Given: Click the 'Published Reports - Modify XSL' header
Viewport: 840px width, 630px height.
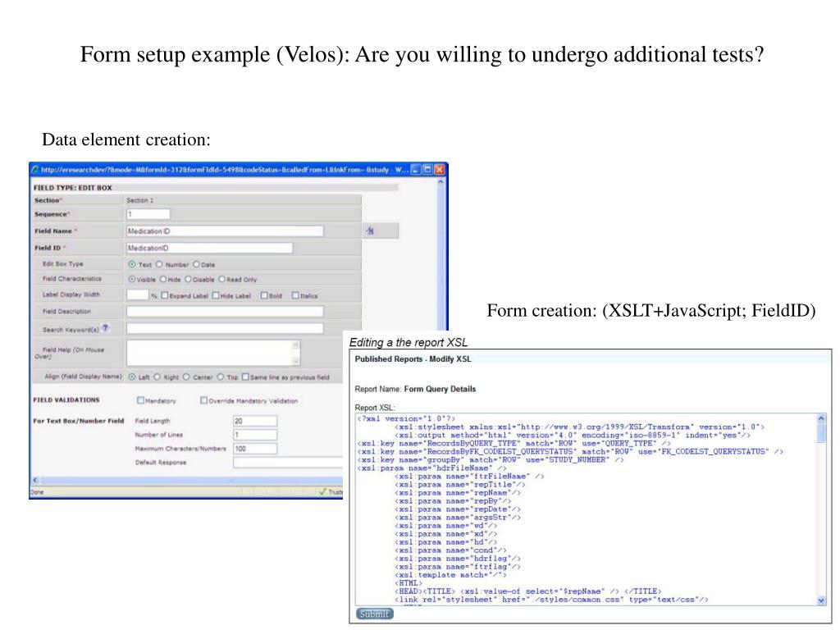Looking at the screenshot, I should point(413,359).
